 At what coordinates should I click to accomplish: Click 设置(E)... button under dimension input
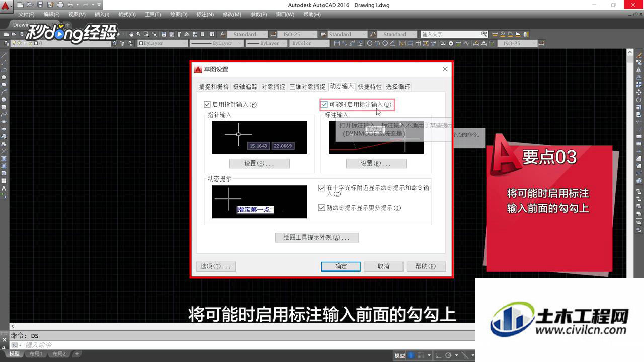coord(376,163)
